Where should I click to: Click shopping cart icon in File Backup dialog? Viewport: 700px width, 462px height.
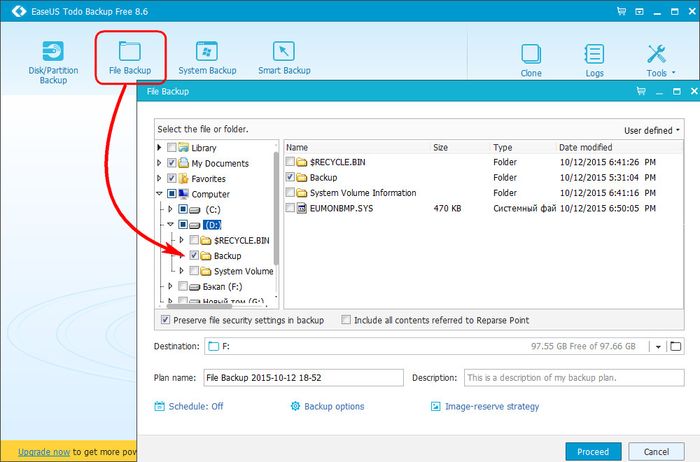(x=641, y=91)
